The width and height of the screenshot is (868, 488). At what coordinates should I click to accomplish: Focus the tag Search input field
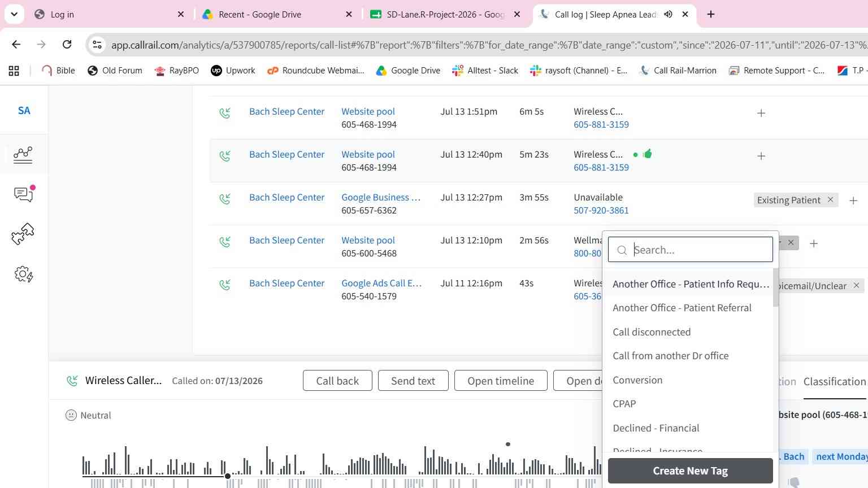690,250
